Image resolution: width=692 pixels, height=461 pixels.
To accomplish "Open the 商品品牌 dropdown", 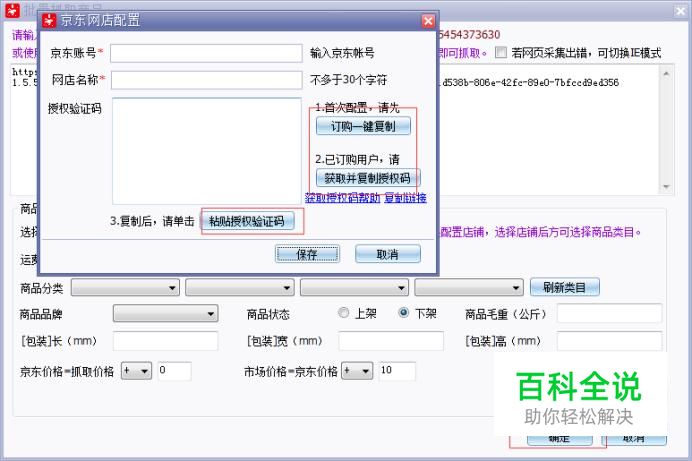I will tap(165, 314).
